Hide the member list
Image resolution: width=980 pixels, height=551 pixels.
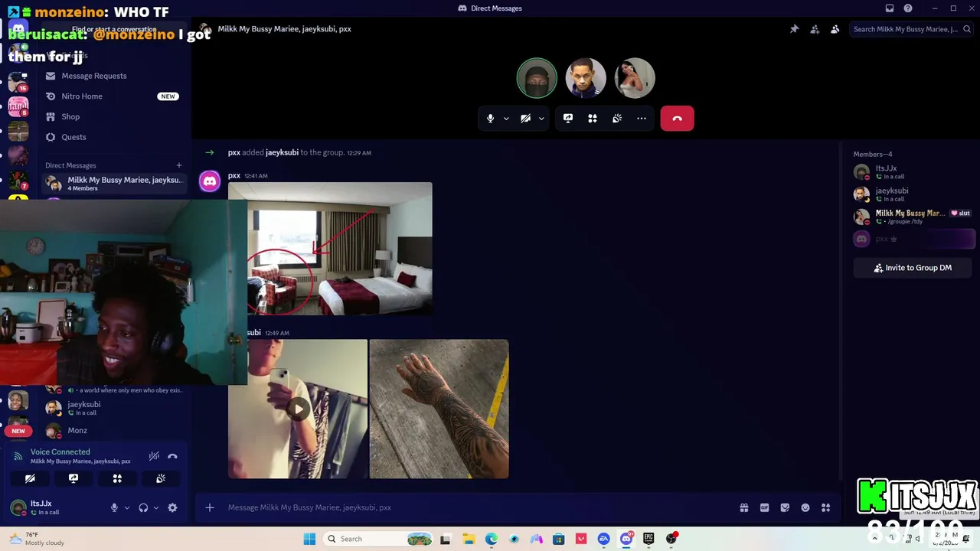click(835, 29)
